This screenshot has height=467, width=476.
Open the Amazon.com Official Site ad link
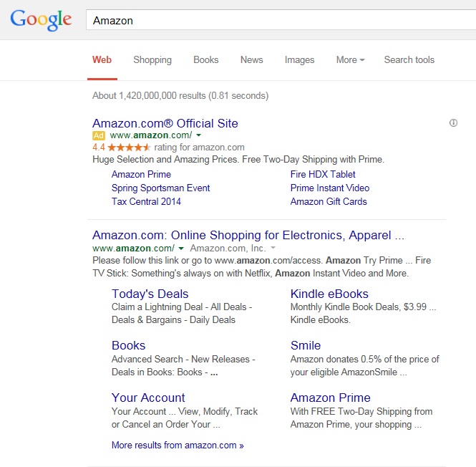(165, 123)
